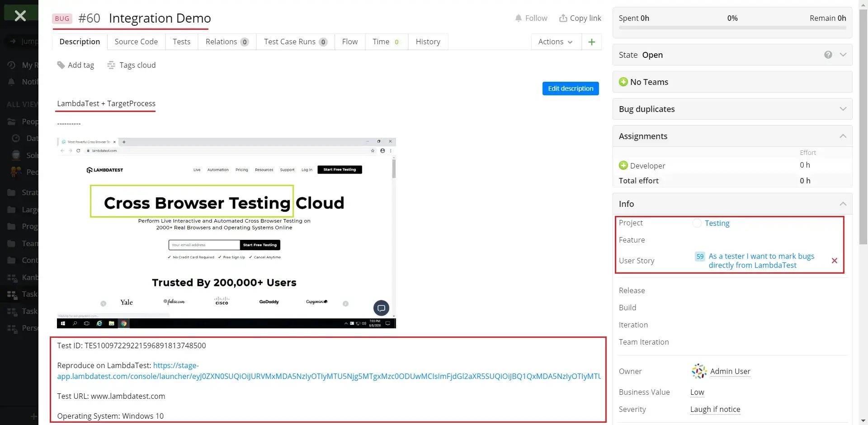
Task: Expand the Bug duplicates section
Action: pyautogui.click(x=843, y=109)
